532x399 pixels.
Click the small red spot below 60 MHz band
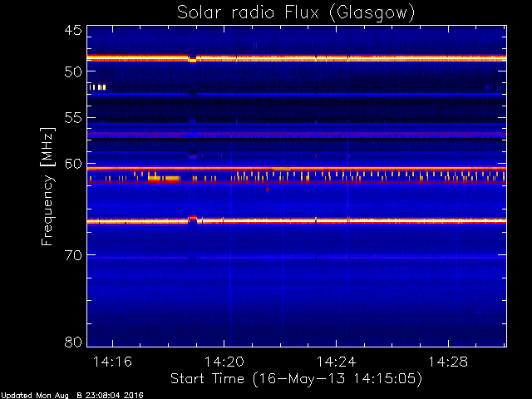(268, 190)
